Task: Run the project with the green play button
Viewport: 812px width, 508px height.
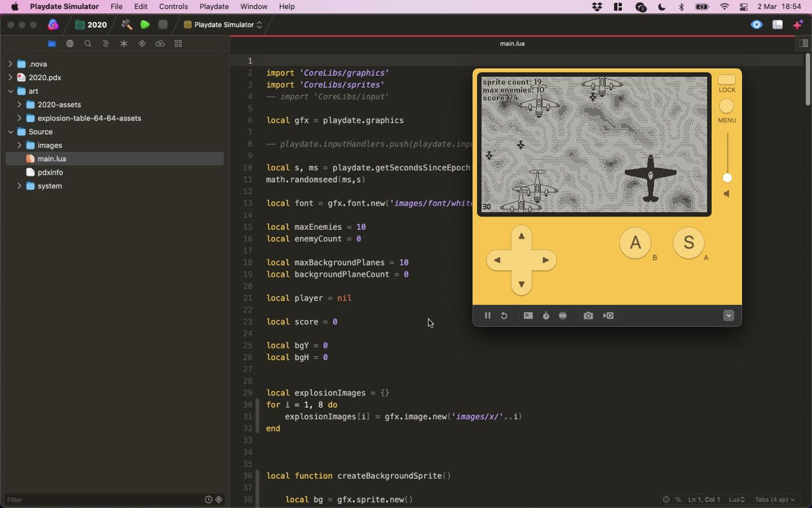Action: tap(145, 25)
